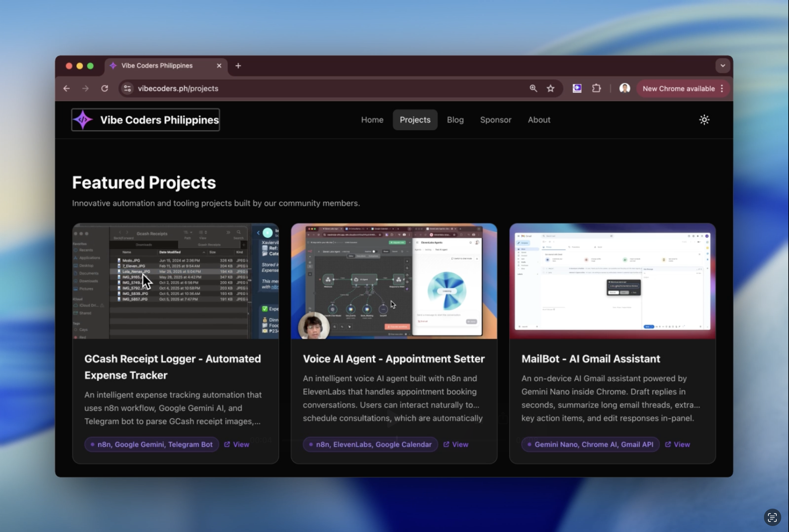The height and width of the screenshot is (532, 789).
Task: Select the zoom icon in the address bar
Action: coord(533,88)
